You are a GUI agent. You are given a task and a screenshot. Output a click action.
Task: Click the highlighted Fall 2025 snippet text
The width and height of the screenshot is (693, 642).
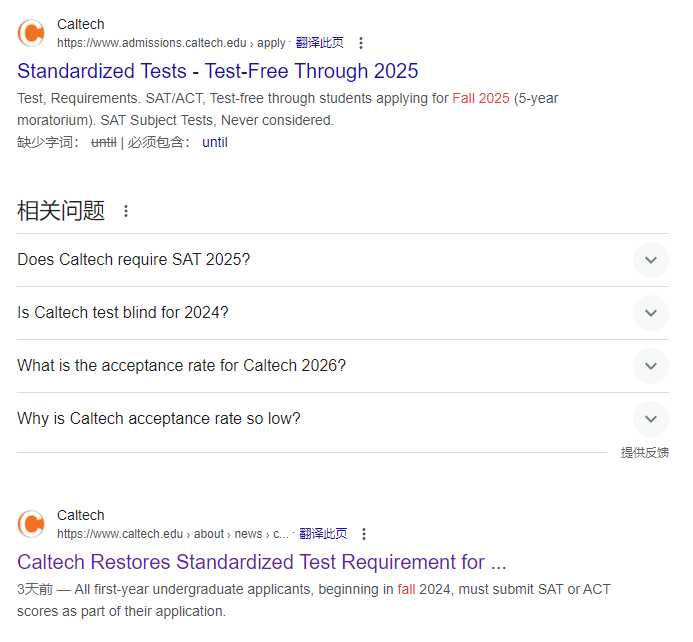(481, 98)
